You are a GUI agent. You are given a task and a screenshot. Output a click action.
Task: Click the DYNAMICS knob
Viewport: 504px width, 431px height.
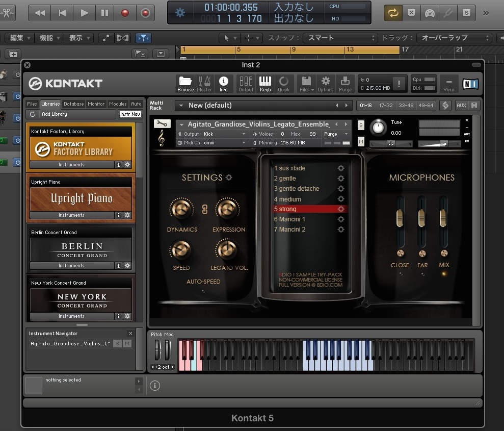[181, 210]
